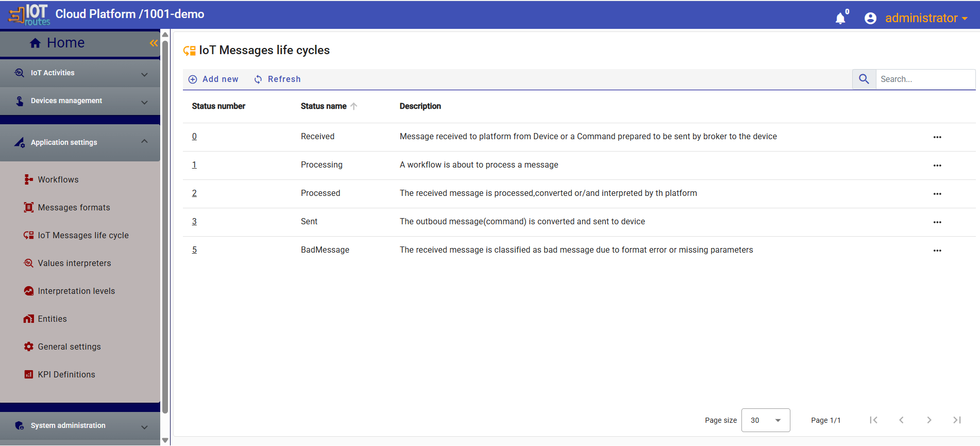Go to Values interpreters page
980x446 pixels.
pyautogui.click(x=74, y=263)
